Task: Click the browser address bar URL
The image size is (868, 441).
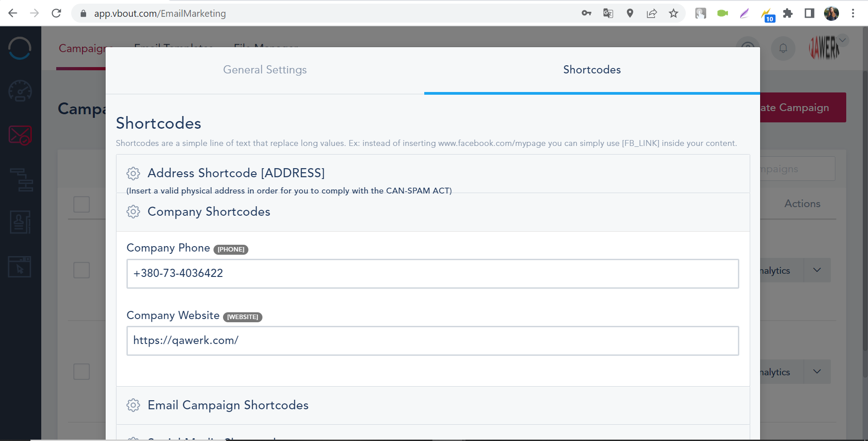Action: click(x=160, y=14)
